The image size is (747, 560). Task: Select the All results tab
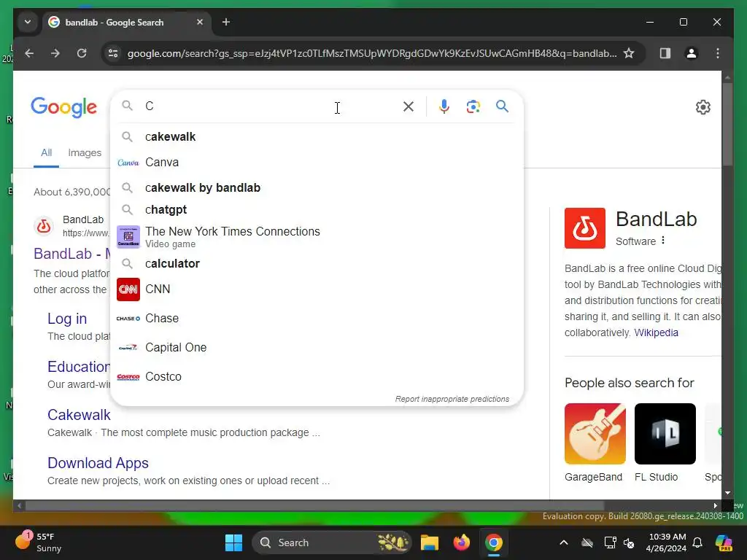46,153
